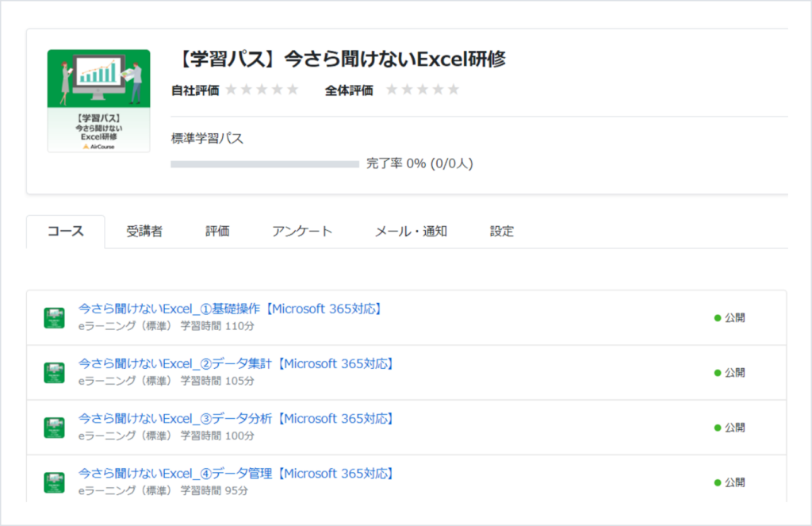
Task: Click the fifth star of 自社評価 rating
Action: pos(293,90)
